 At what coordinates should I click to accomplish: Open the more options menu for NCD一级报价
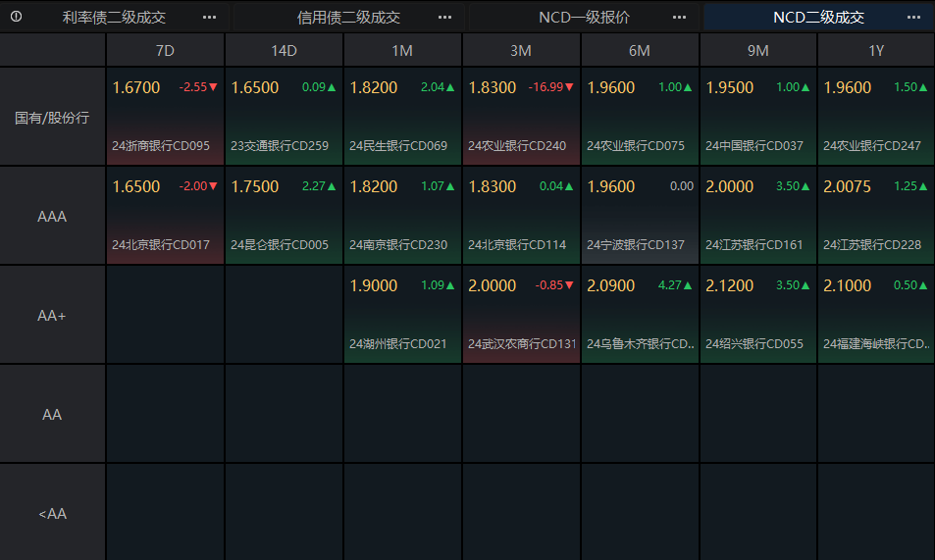[x=679, y=18]
